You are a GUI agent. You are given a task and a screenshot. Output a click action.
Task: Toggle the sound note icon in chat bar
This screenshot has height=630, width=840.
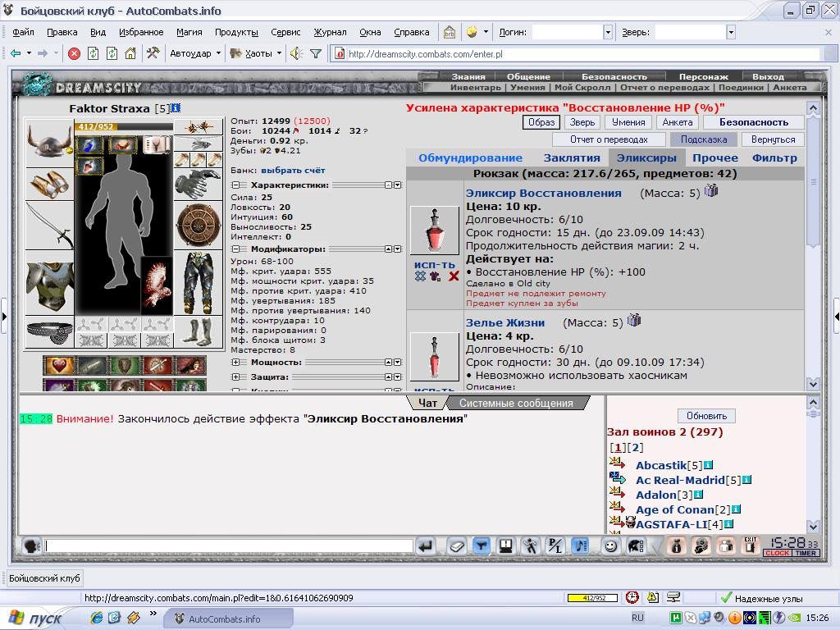tap(580, 546)
